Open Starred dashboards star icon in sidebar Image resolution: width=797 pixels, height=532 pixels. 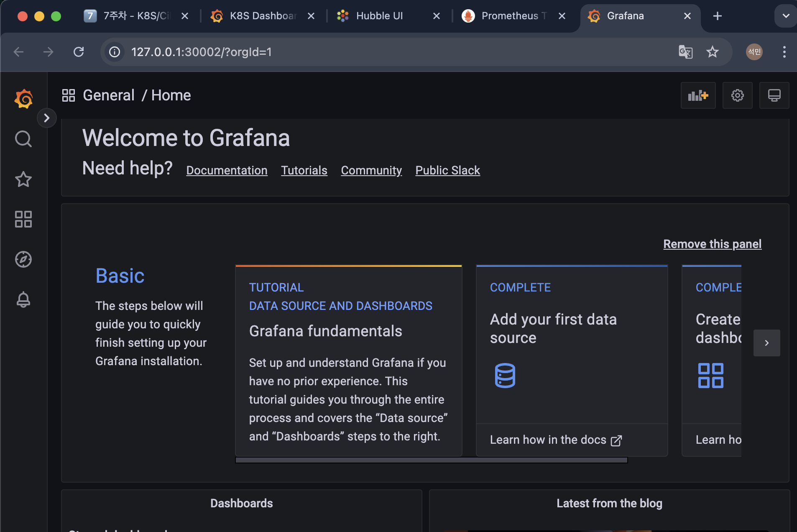click(23, 179)
